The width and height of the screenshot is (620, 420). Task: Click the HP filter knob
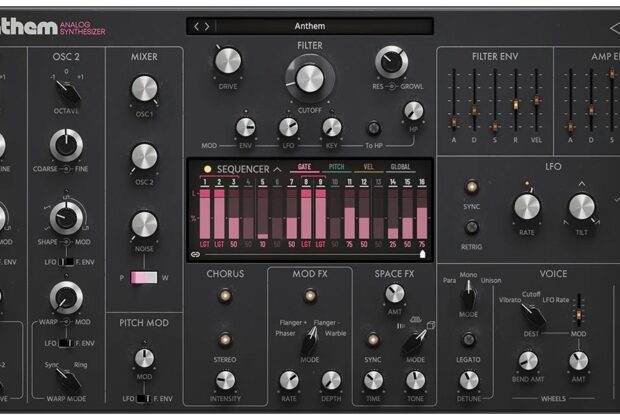tap(414, 111)
